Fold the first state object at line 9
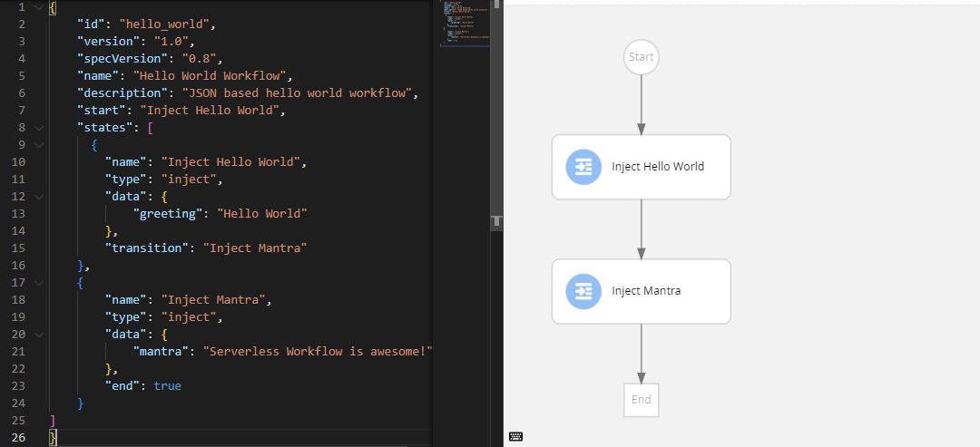The width and height of the screenshot is (980, 447). pos(37,145)
